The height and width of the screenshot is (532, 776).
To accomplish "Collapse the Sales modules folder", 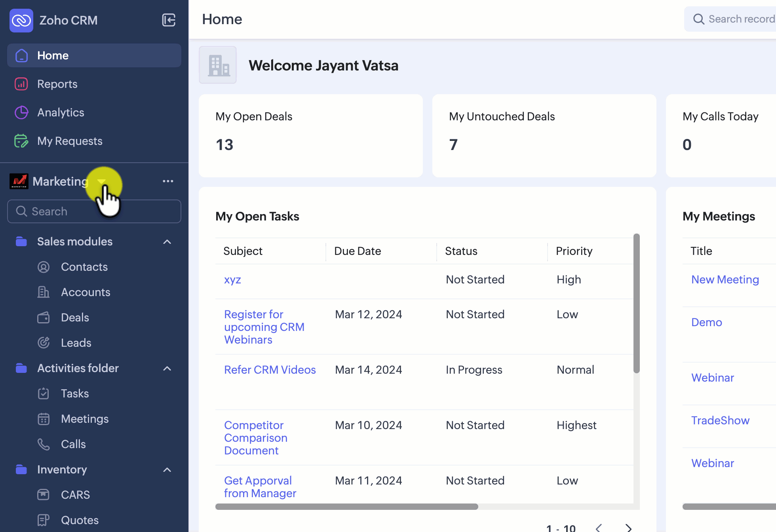I will pos(167,242).
